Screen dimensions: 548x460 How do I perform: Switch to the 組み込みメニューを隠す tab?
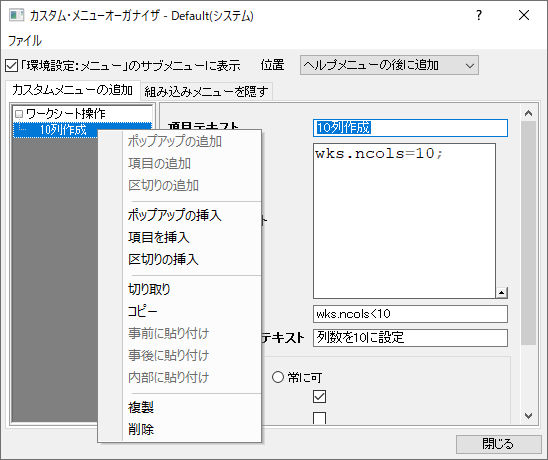pyautogui.click(x=206, y=92)
